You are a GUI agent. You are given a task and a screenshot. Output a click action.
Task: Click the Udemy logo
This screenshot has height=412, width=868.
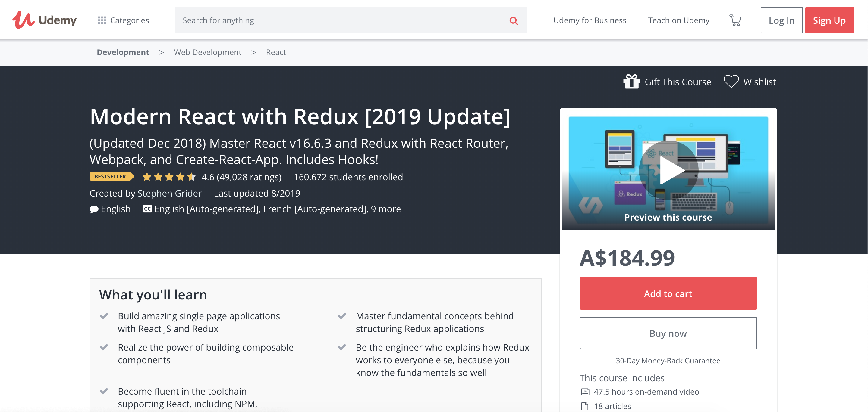coord(45,20)
